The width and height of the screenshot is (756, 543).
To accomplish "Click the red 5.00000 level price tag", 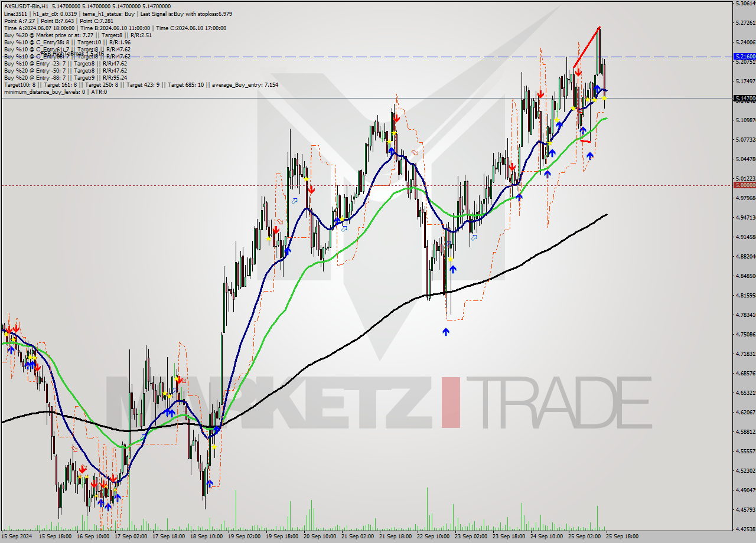I will pyautogui.click(x=744, y=185).
